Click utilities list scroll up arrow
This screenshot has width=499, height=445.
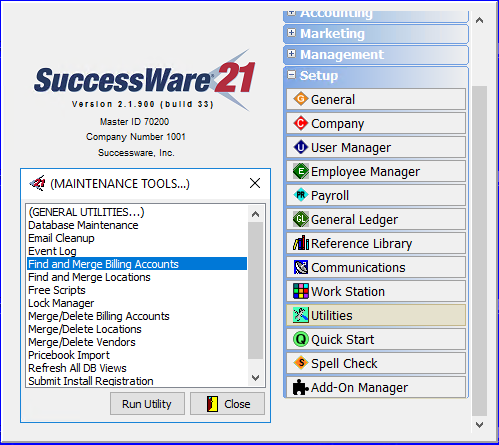pos(256,214)
